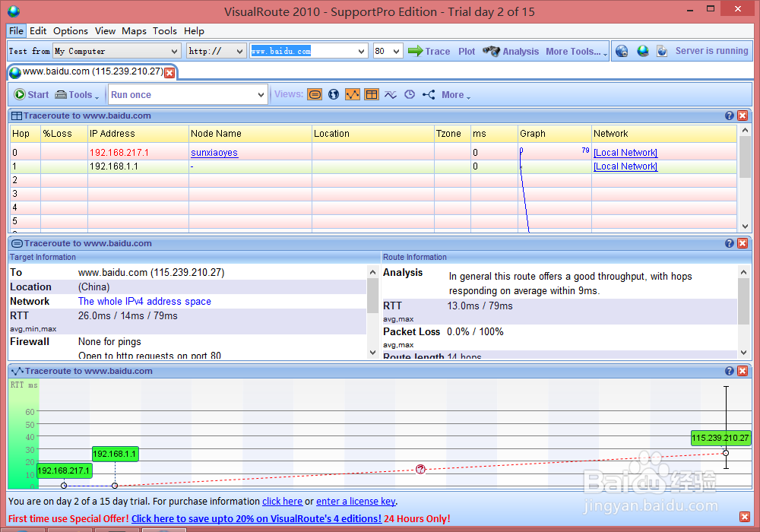Open the Options menu

point(71,31)
